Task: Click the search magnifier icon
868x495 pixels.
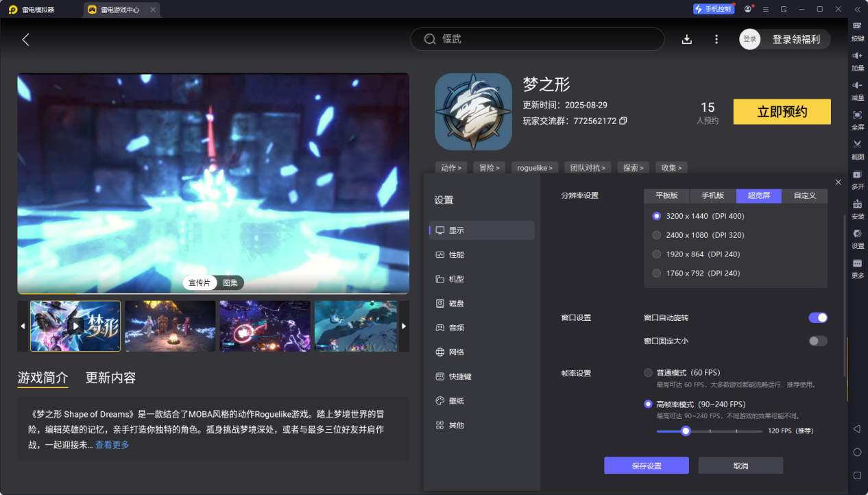Action: (x=430, y=39)
